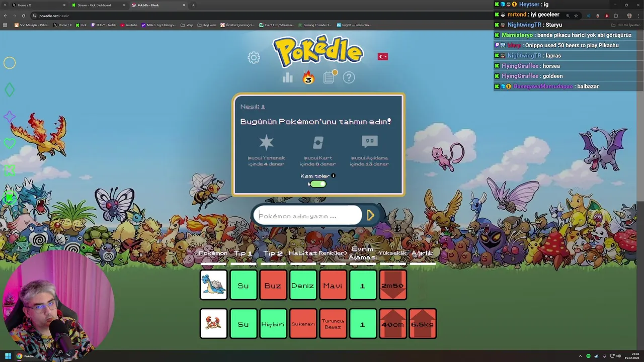
Task: Click the Chrome taskbar icon
Action: [x=19, y=356]
